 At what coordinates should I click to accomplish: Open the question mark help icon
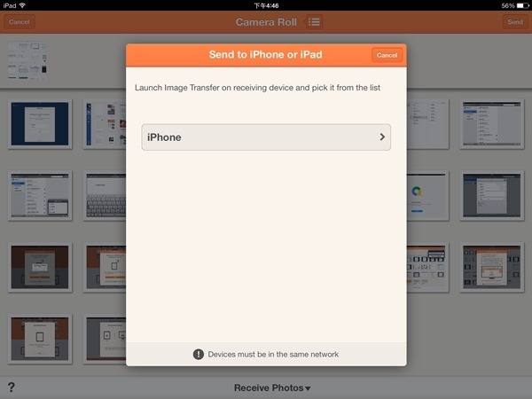12,387
